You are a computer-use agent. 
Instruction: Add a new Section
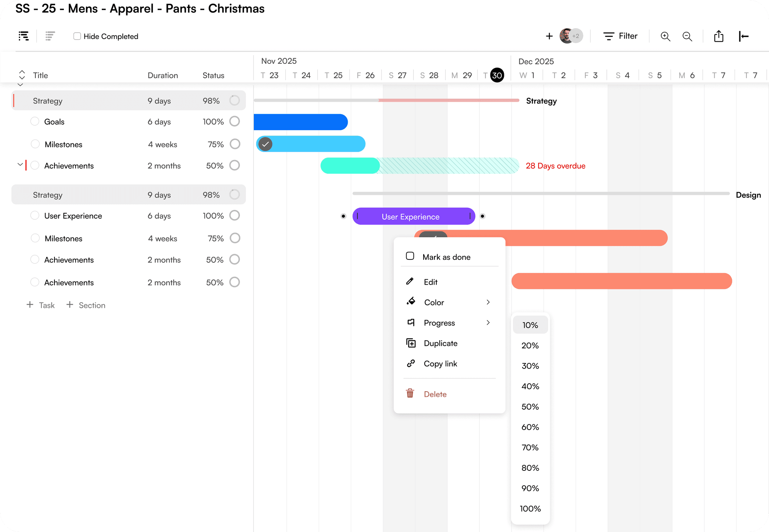click(86, 305)
